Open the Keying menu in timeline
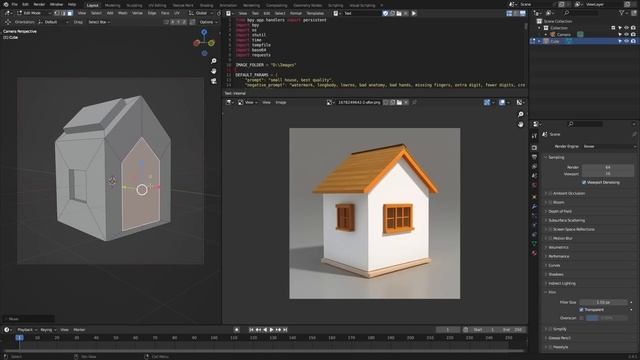The height and width of the screenshot is (360, 640). [48, 330]
